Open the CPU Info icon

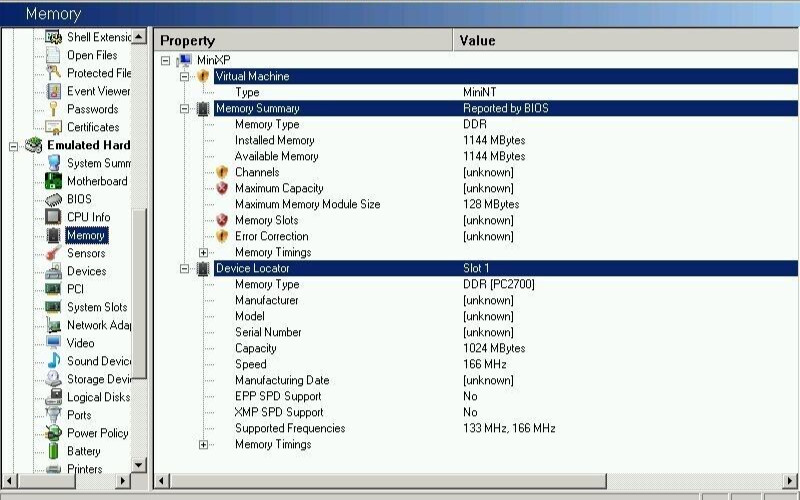[53, 217]
